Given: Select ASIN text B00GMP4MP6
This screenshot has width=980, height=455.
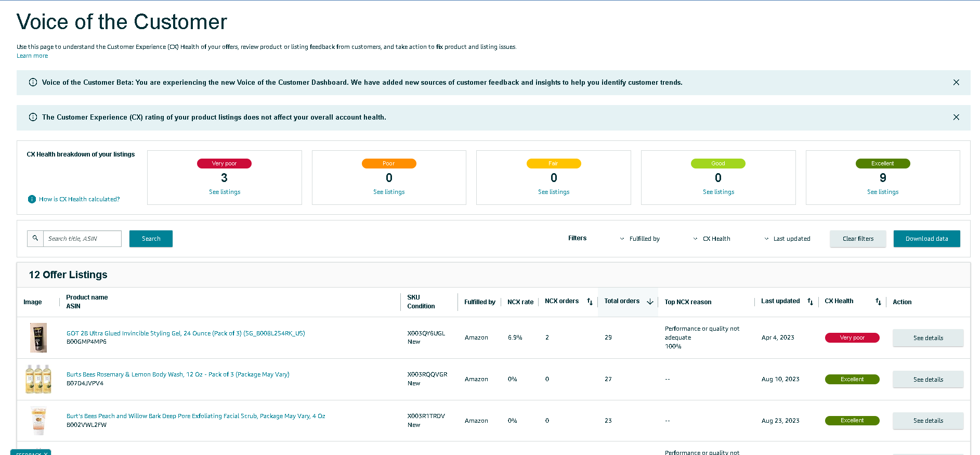Looking at the screenshot, I should 86,342.
